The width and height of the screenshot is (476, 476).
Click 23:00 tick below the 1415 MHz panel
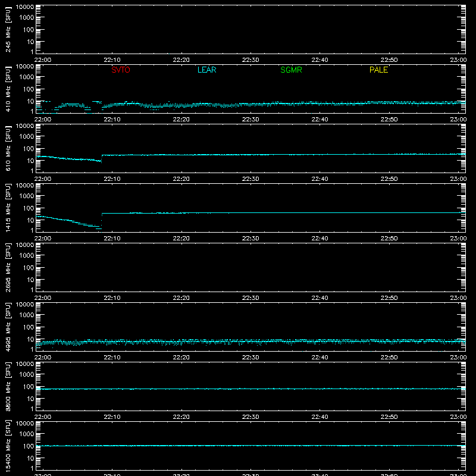tap(458, 239)
